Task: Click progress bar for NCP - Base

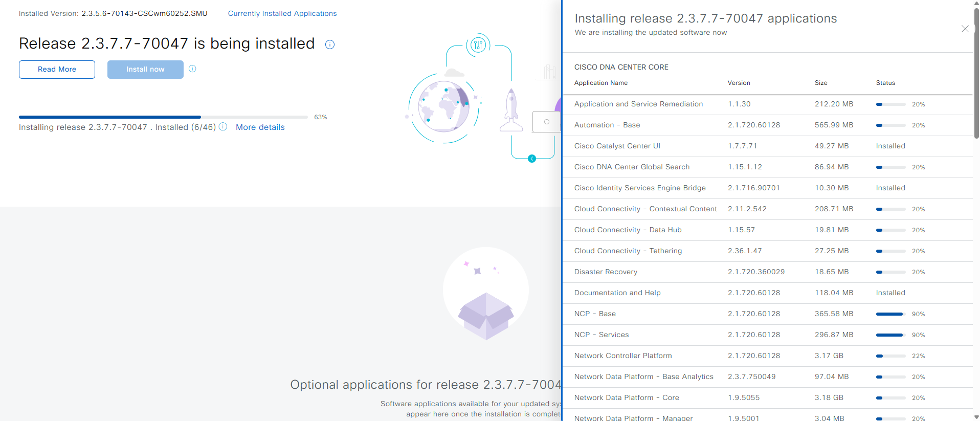Action: click(x=890, y=314)
